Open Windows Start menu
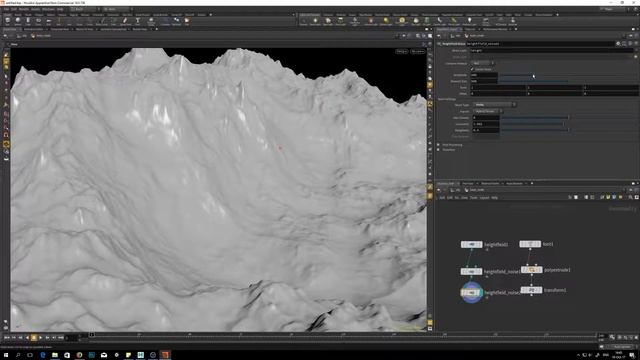This screenshot has width=640, height=360. point(6,355)
